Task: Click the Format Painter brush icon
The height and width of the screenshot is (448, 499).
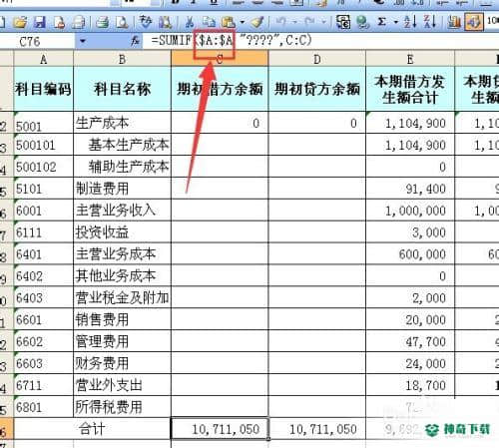Action: coord(256,23)
